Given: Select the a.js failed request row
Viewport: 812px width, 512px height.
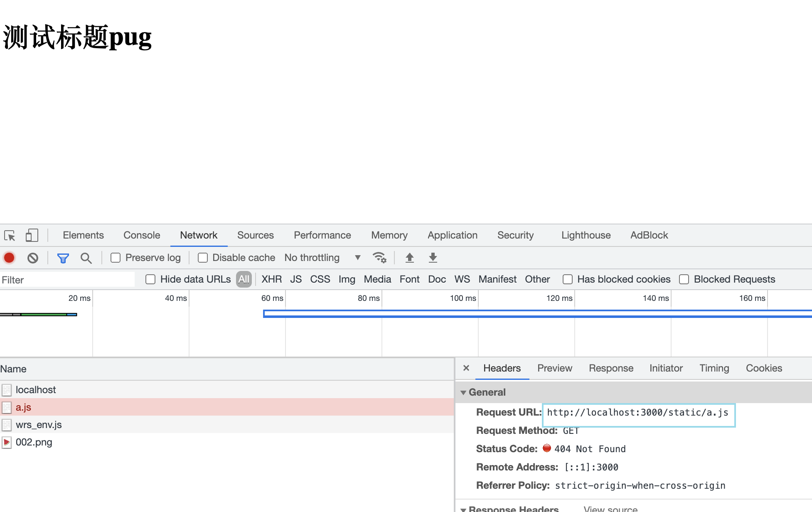Looking at the screenshot, I should [x=227, y=407].
